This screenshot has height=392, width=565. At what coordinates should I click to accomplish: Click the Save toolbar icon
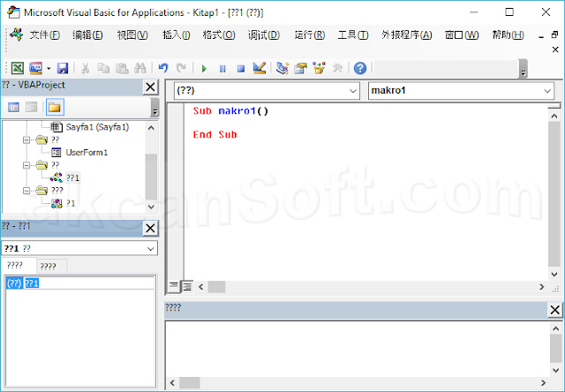pyautogui.click(x=63, y=68)
